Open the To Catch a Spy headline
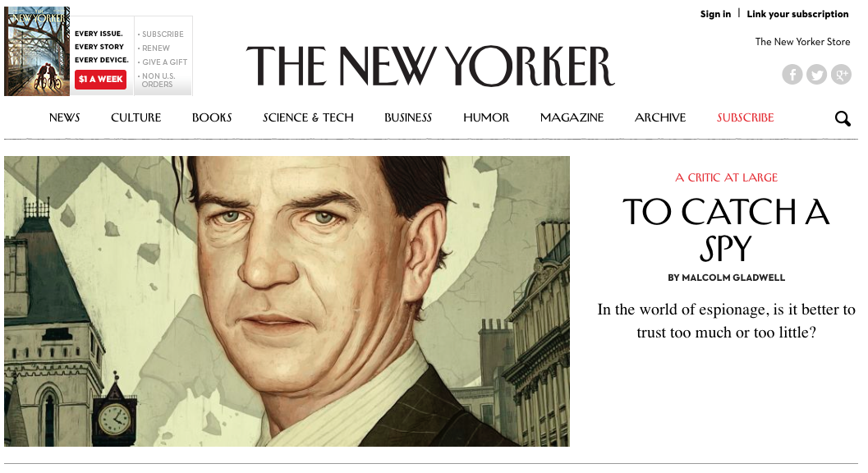 coord(726,229)
